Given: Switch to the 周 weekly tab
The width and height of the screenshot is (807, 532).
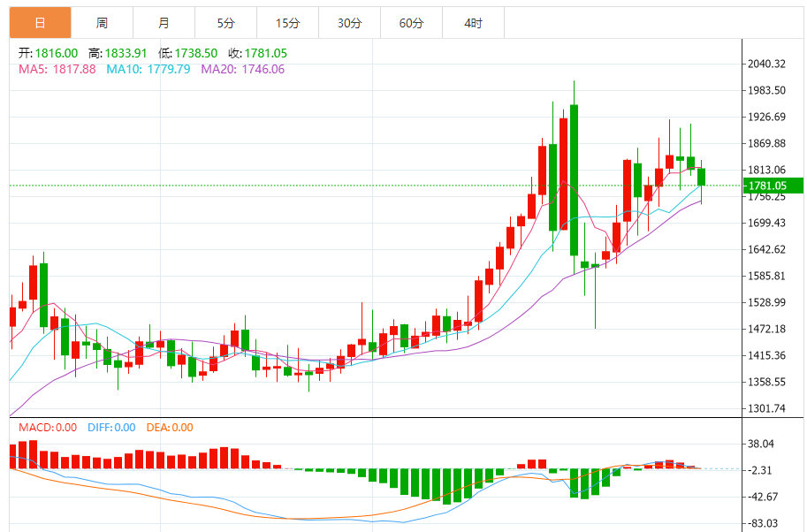Looking at the screenshot, I should (102, 23).
